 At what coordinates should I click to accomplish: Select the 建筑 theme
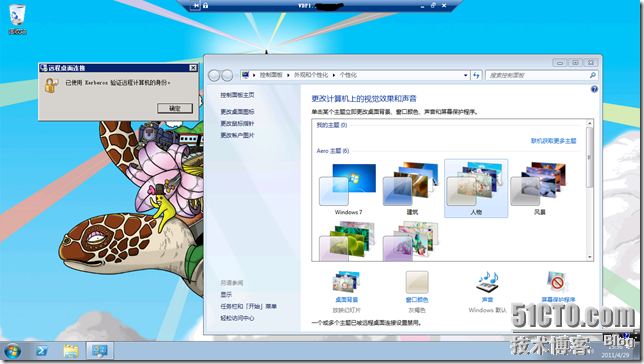pyautogui.click(x=412, y=189)
